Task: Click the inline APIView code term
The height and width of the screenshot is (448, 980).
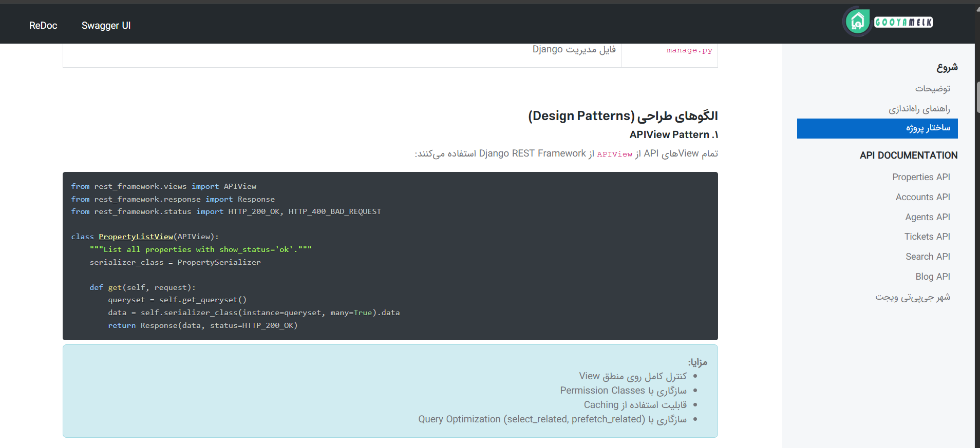Action: coord(614,154)
